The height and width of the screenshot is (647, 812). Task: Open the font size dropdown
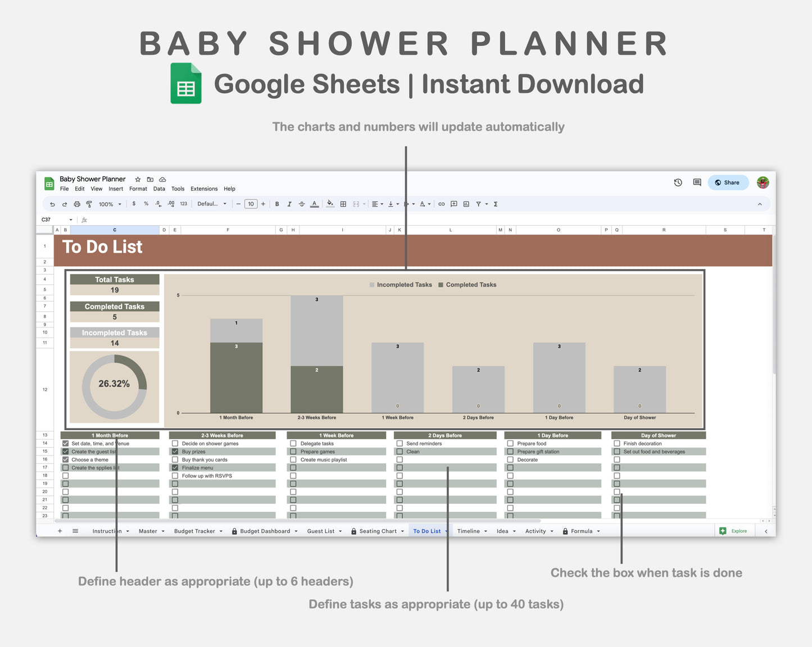point(251,204)
